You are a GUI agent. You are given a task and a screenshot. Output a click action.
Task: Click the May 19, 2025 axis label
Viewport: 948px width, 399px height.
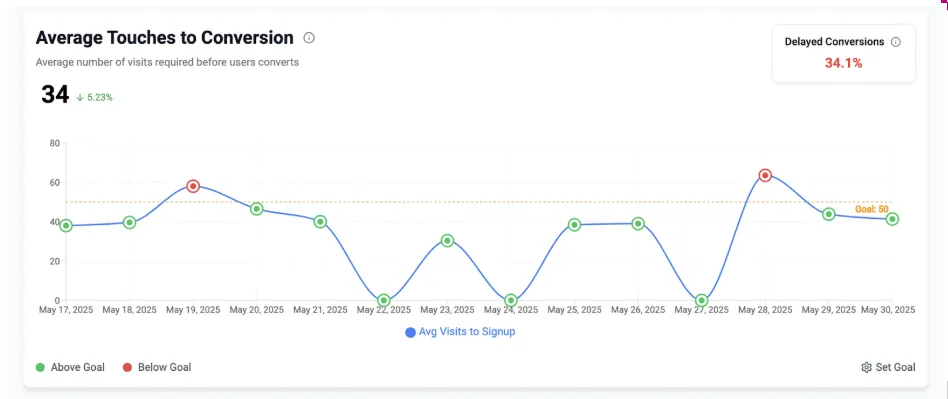(x=193, y=310)
